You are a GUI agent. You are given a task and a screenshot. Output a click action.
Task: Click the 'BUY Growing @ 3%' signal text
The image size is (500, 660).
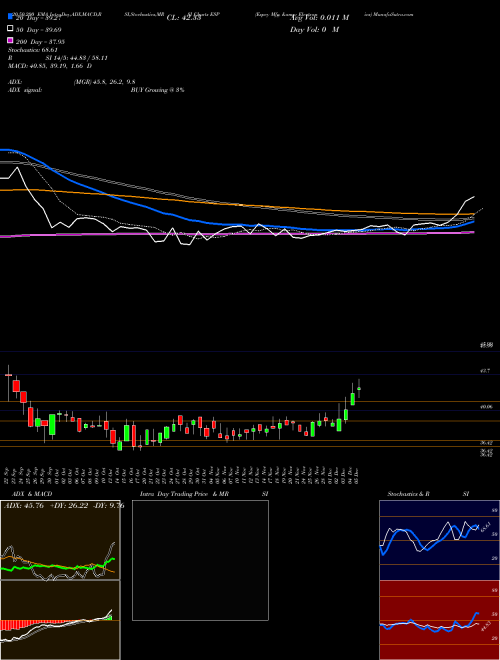[x=157, y=90]
